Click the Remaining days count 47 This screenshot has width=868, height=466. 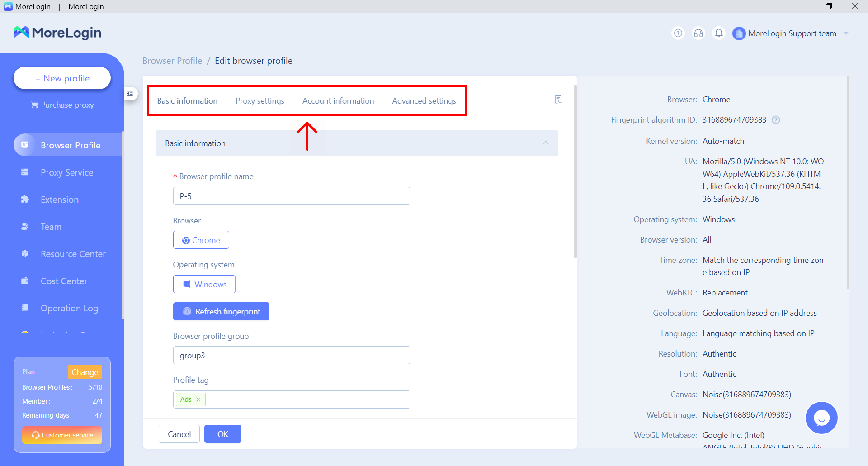pos(99,415)
